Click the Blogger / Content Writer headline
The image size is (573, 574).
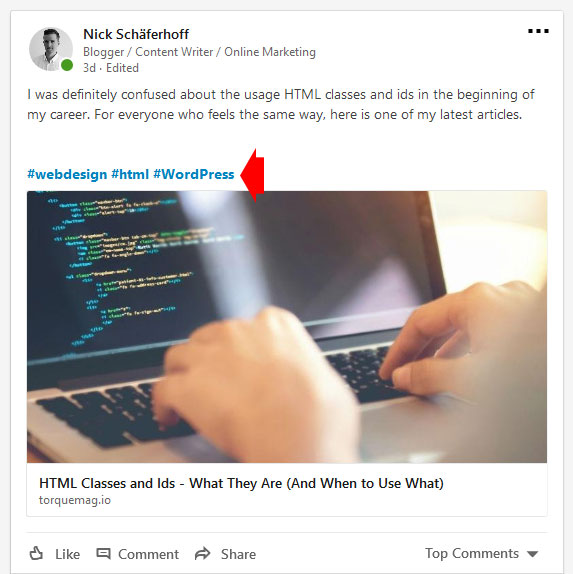click(199, 52)
